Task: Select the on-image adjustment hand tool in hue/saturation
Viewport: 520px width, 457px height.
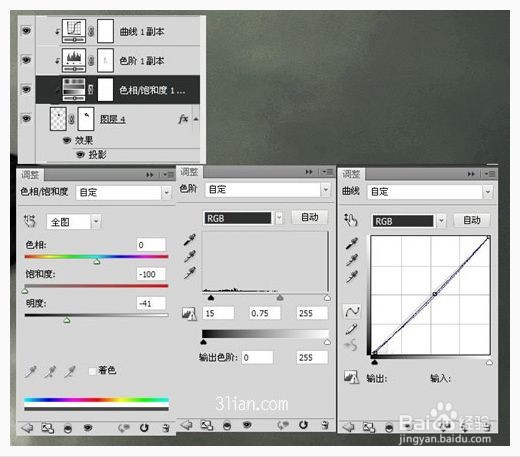Action: (x=29, y=221)
